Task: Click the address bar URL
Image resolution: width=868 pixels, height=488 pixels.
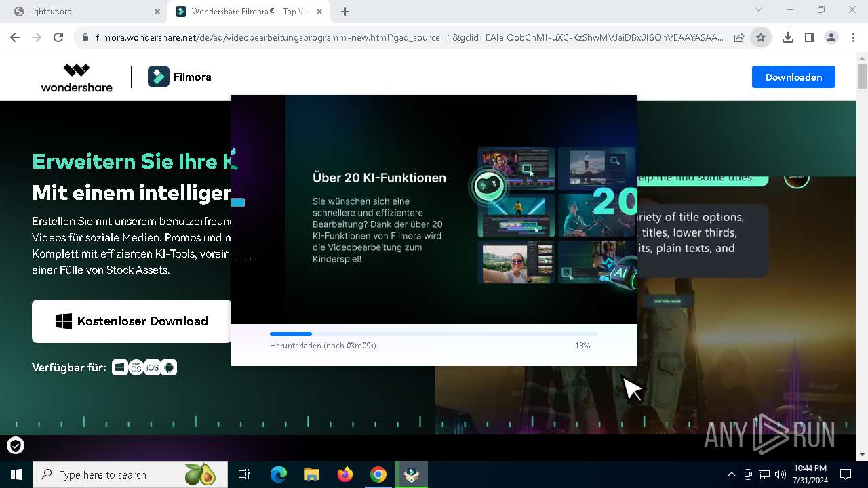Action: click(x=409, y=37)
